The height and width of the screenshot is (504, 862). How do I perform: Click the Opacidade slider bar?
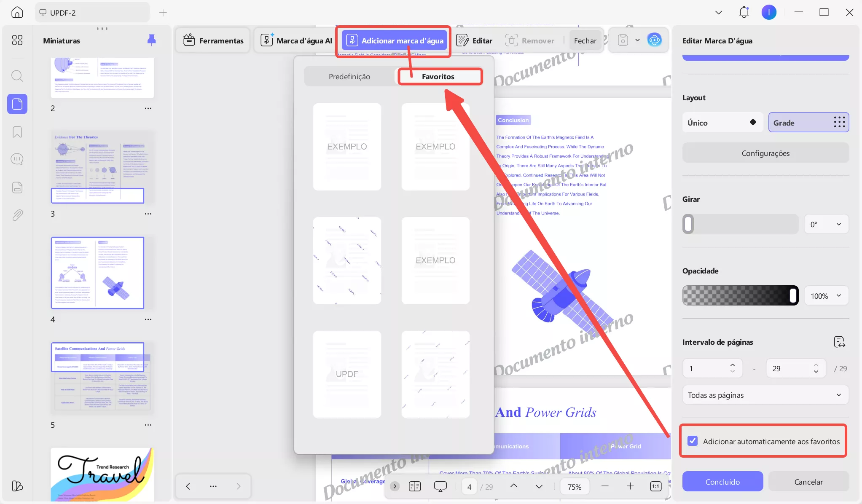click(x=740, y=296)
